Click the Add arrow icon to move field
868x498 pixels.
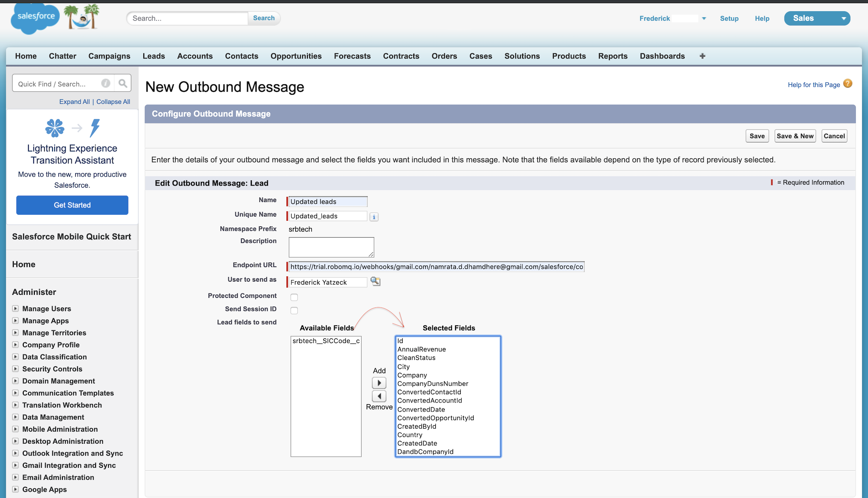pyautogui.click(x=380, y=383)
